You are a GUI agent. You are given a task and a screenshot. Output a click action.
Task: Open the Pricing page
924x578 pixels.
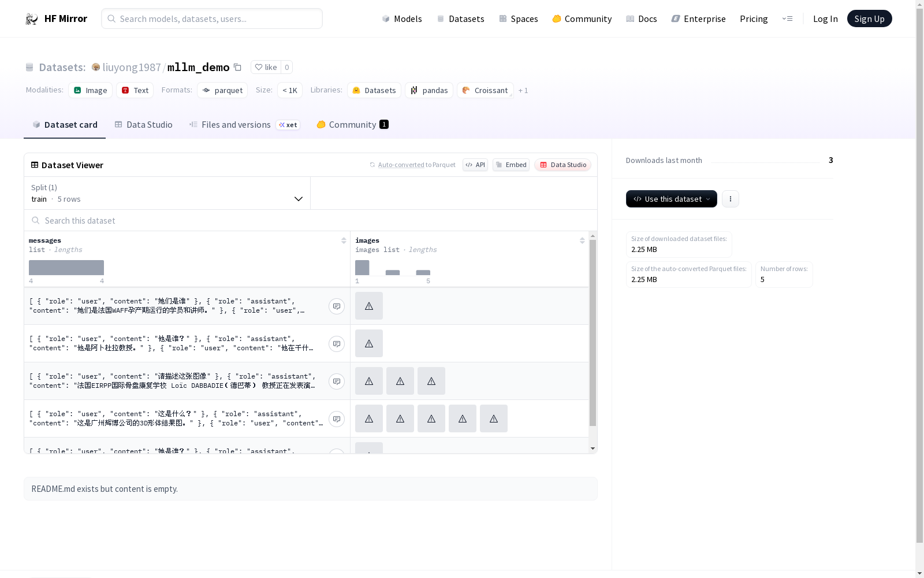click(754, 18)
